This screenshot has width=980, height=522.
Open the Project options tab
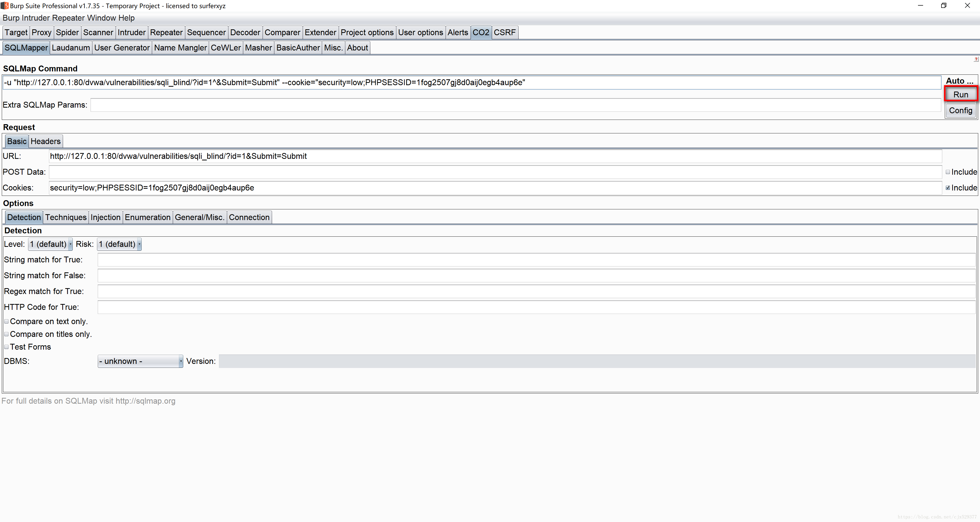click(367, 32)
